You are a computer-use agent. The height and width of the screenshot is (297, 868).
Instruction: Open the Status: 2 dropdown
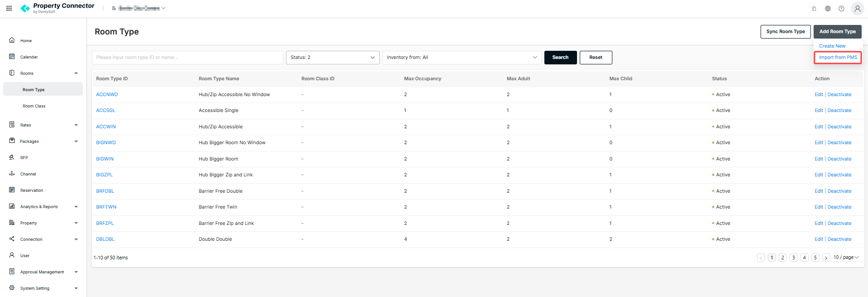333,58
